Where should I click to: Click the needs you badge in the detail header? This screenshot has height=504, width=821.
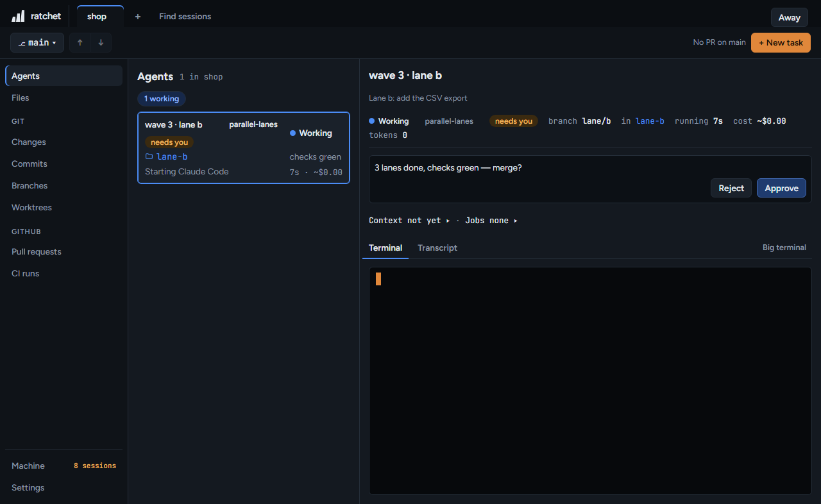point(514,121)
